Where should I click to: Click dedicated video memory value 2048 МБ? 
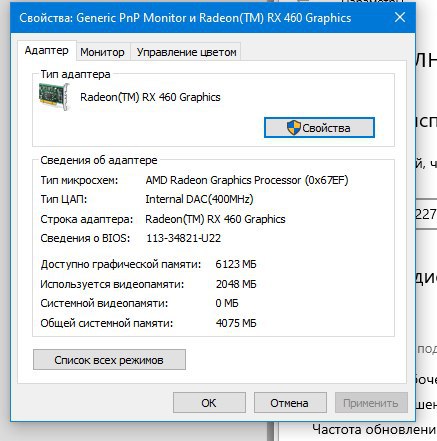[x=236, y=284]
